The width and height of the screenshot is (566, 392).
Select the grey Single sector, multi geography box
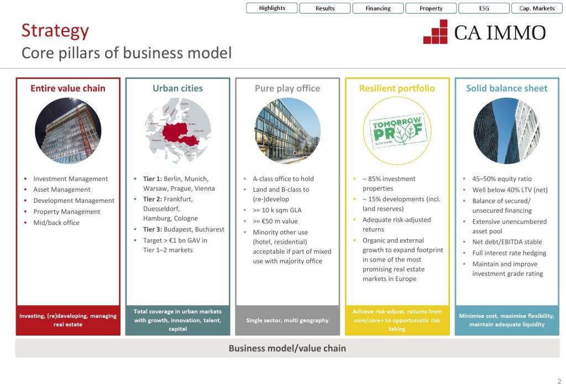pyautogui.click(x=287, y=320)
